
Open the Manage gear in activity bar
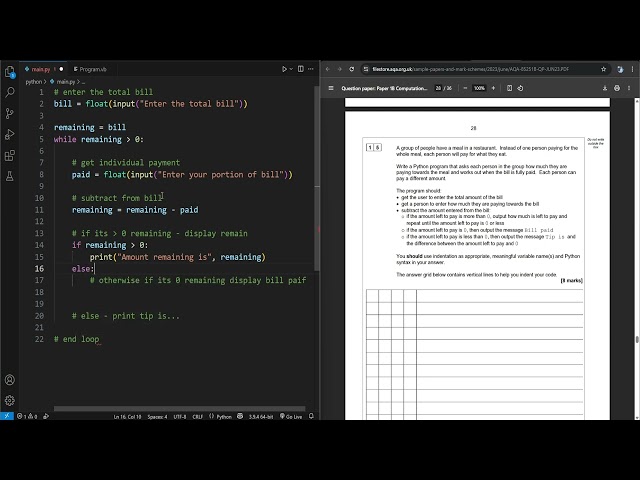coord(10,400)
